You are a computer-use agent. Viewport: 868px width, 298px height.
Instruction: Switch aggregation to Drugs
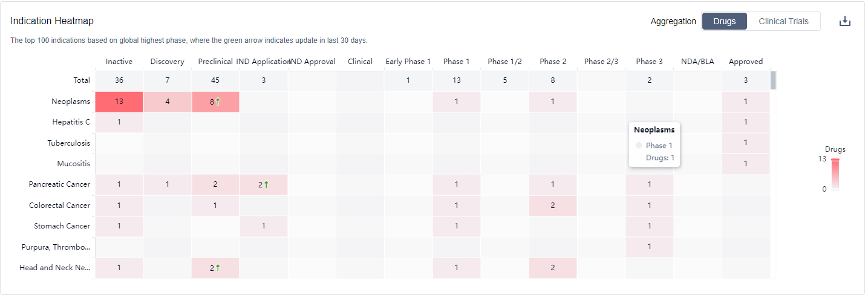[x=724, y=21]
